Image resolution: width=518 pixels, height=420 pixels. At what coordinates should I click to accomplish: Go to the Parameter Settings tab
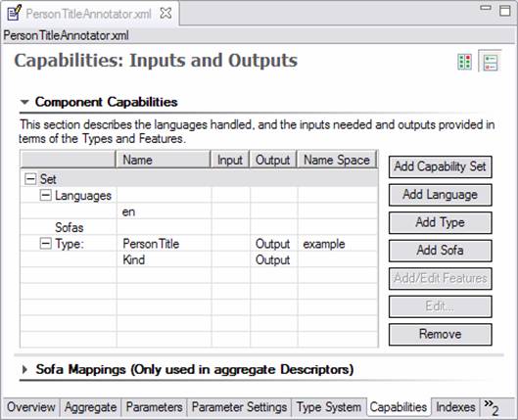tap(239, 407)
